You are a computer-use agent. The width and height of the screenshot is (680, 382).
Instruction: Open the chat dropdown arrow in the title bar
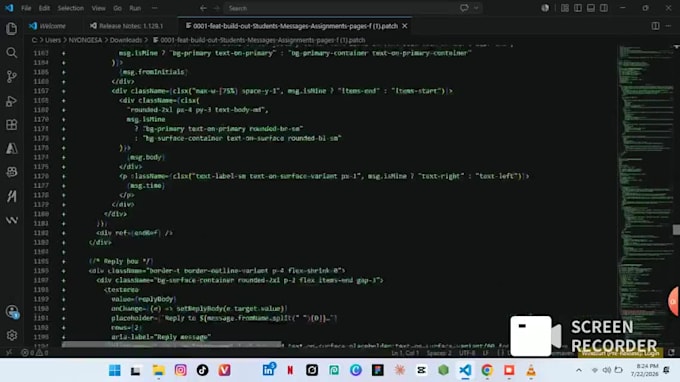[x=476, y=8]
